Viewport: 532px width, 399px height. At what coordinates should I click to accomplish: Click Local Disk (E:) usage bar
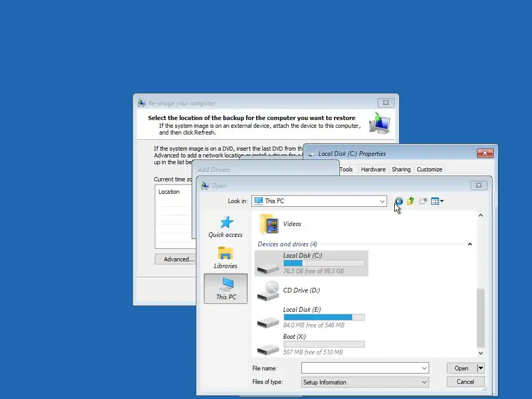click(x=324, y=317)
